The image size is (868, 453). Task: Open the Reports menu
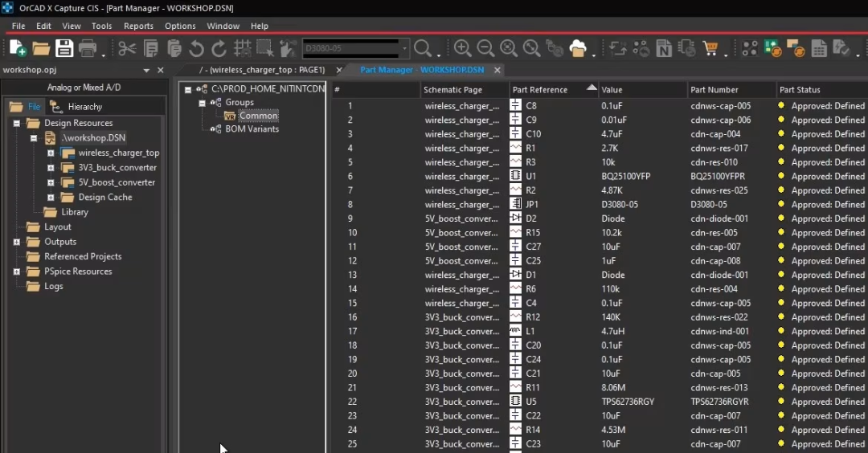(138, 26)
